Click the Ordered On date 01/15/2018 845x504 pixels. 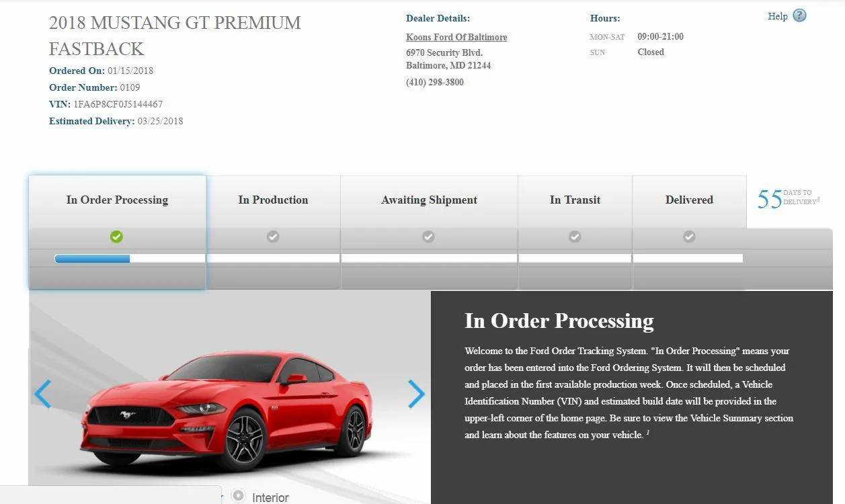[130, 71]
